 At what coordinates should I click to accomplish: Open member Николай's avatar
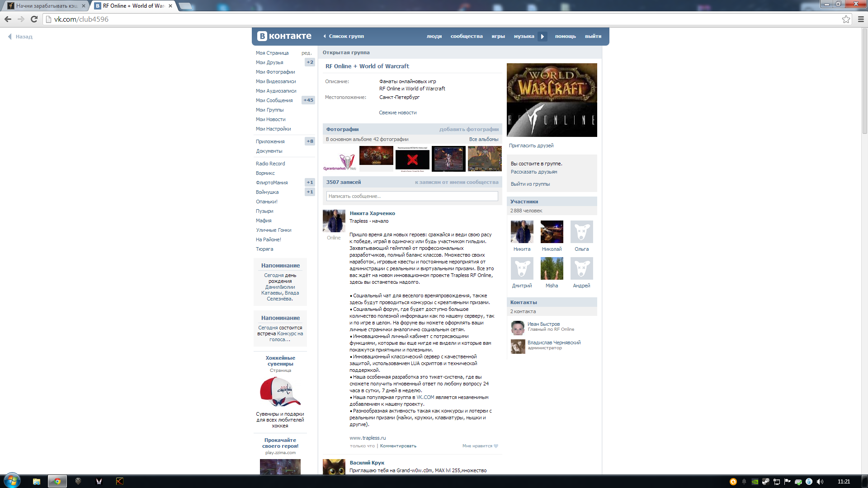pos(552,232)
